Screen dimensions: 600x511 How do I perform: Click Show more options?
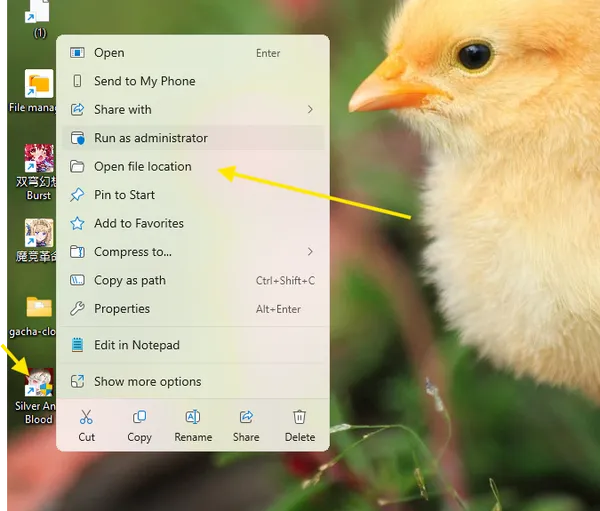pyautogui.click(x=147, y=381)
